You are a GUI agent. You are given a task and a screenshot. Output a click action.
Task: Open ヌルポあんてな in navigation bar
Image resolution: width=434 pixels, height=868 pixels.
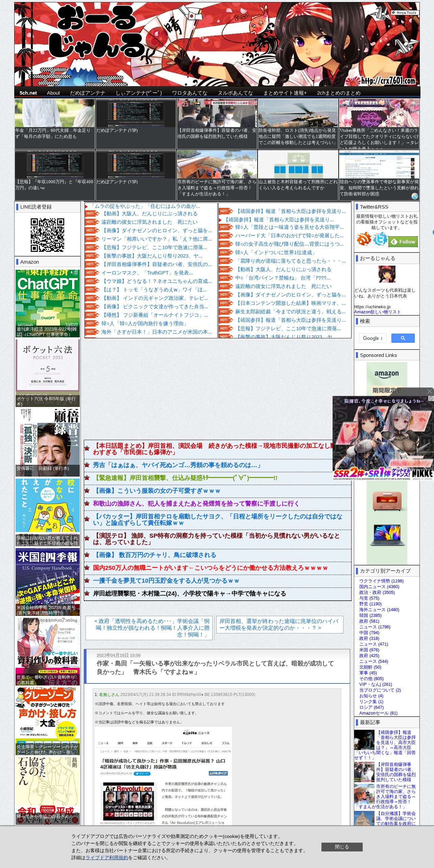tap(235, 93)
